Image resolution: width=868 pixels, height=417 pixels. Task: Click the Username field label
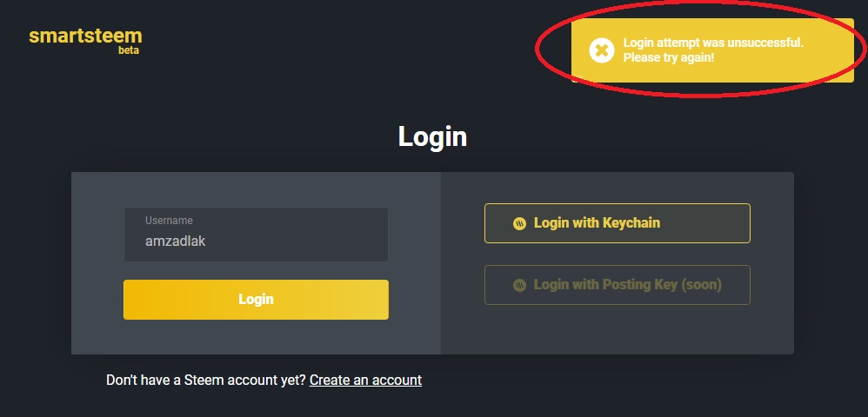(x=169, y=221)
